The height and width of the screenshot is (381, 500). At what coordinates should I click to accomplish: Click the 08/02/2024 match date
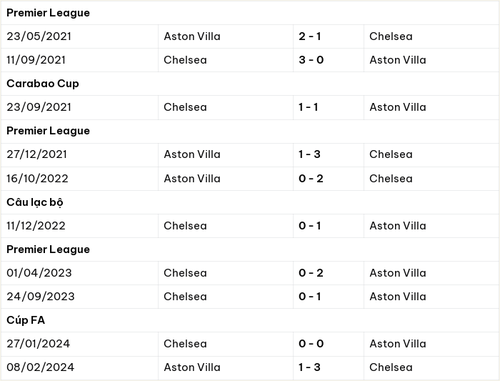pos(40,367)
